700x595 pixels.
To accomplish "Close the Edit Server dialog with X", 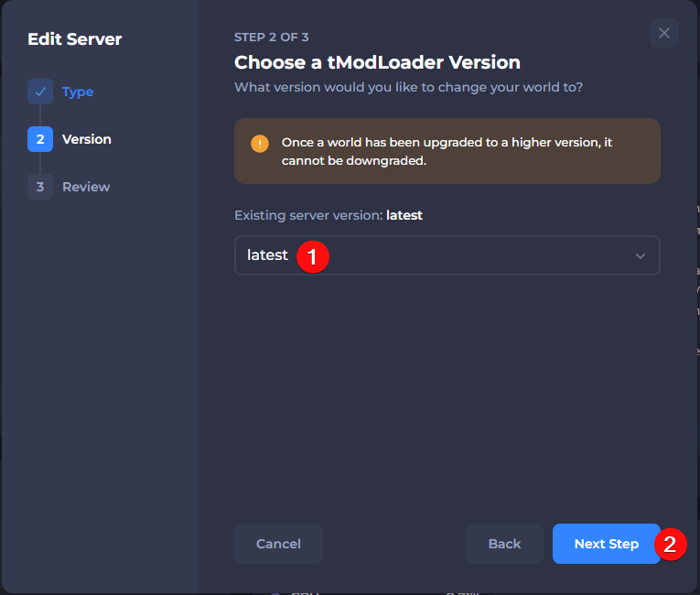I will (664, 33).
